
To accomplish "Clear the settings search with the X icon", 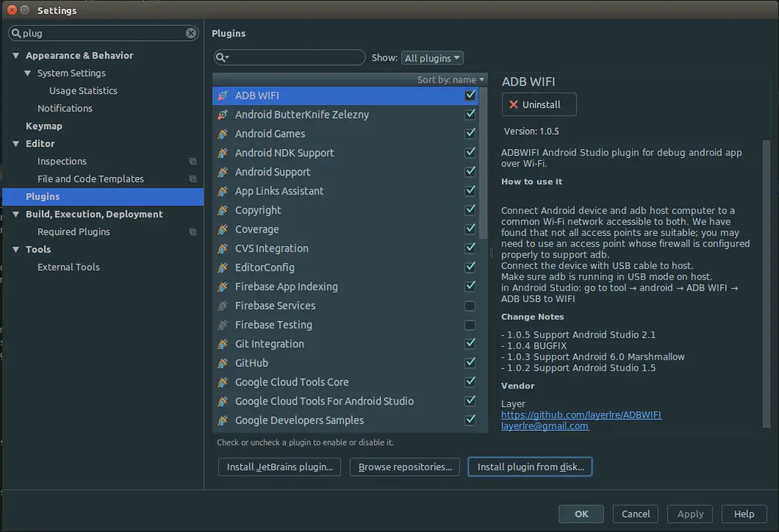I will pyautogui.click(x=191, y=33).
